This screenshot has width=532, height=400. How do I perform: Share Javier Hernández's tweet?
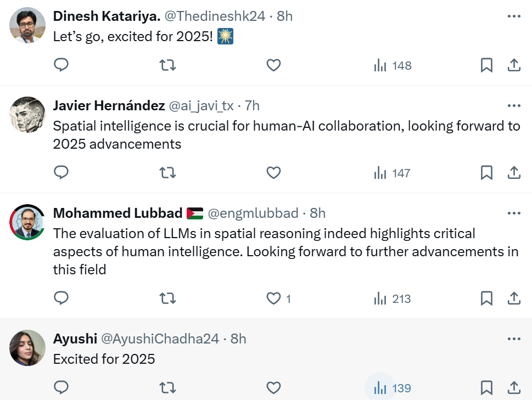[x=513, y=173]
